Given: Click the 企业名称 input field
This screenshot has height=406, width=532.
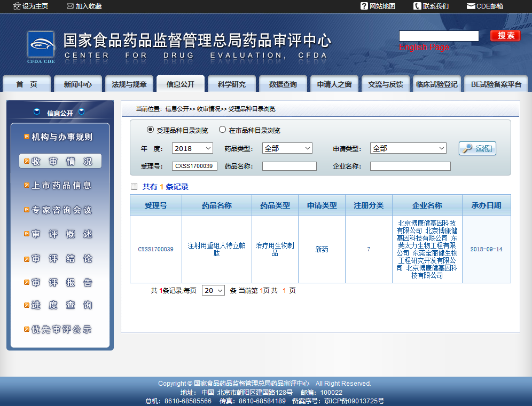Looking at the screenshot, I should click(x=410, y=166).
